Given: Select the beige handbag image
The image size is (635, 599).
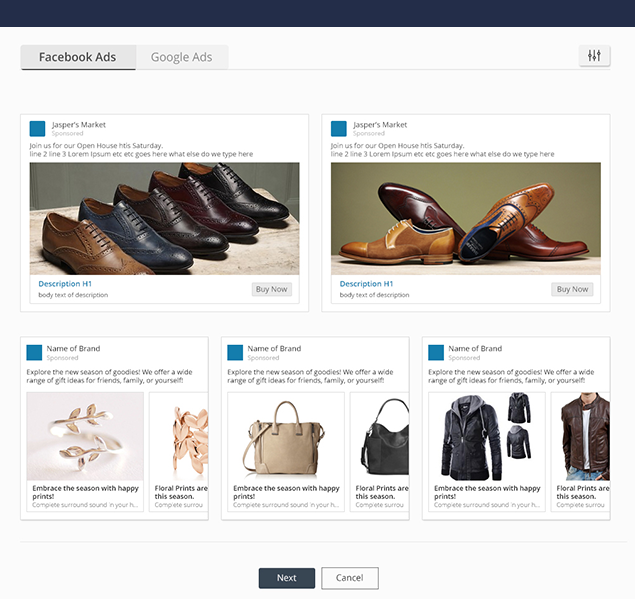Looking at the screenshot, I should tap(286, 436).
